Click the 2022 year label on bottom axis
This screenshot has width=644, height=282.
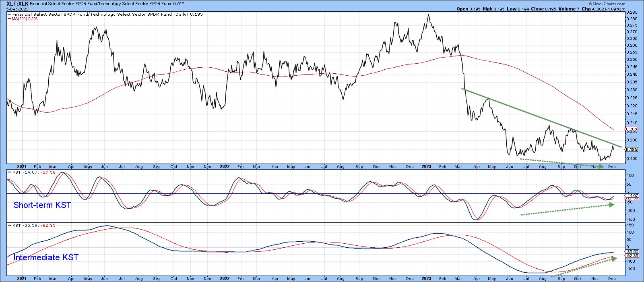[224, 278]
